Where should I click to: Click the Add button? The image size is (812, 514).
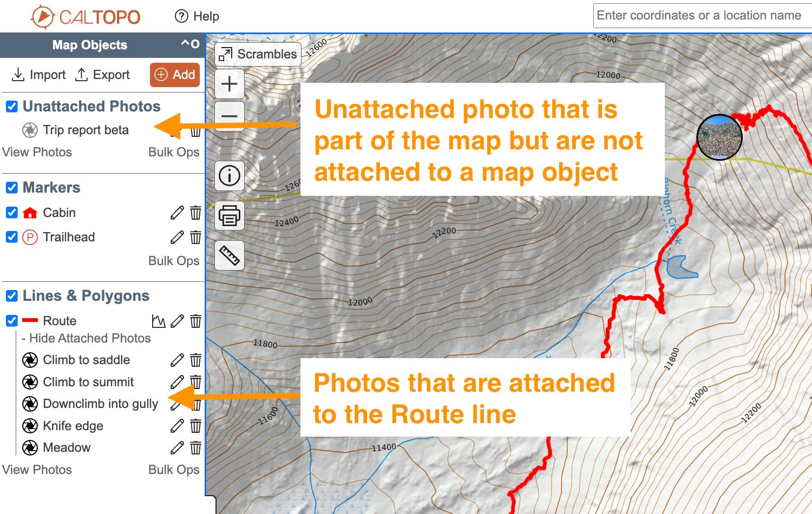pos(174,75)
